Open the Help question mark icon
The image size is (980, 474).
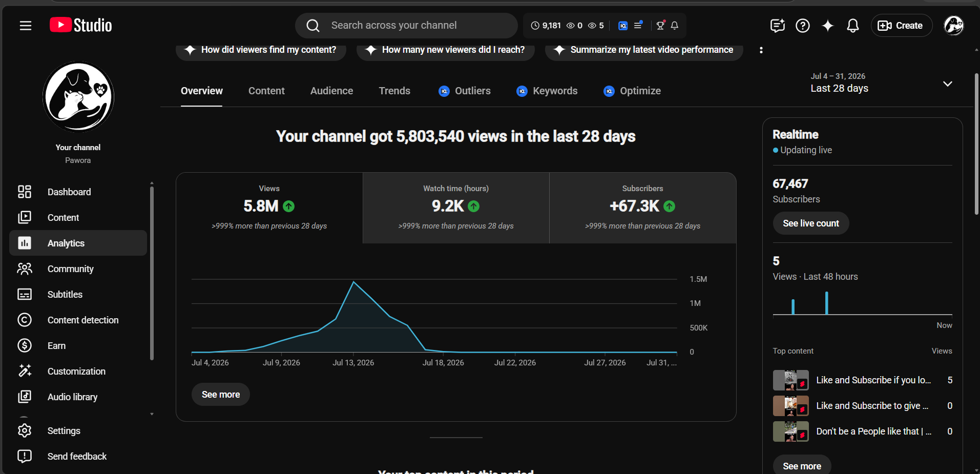point(802,26)
